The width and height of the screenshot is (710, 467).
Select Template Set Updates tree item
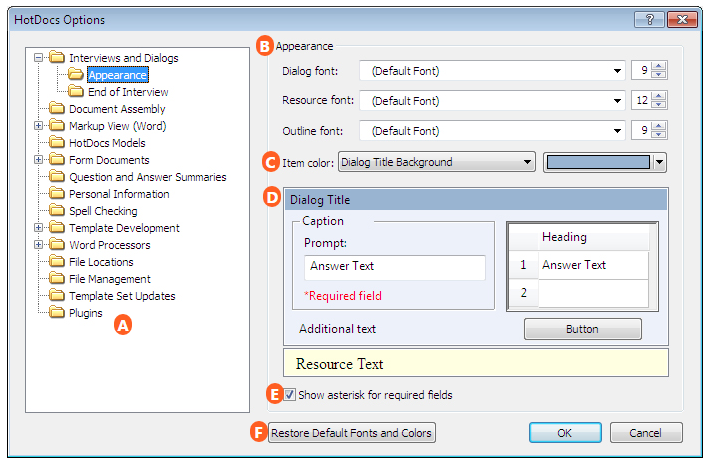point(122,296)
